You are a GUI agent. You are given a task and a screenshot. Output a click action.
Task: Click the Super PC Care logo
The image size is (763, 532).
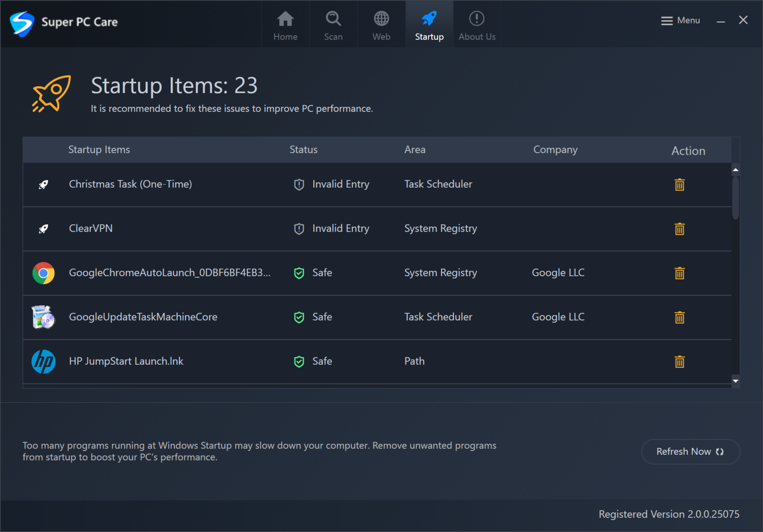[x=22, y=23]
